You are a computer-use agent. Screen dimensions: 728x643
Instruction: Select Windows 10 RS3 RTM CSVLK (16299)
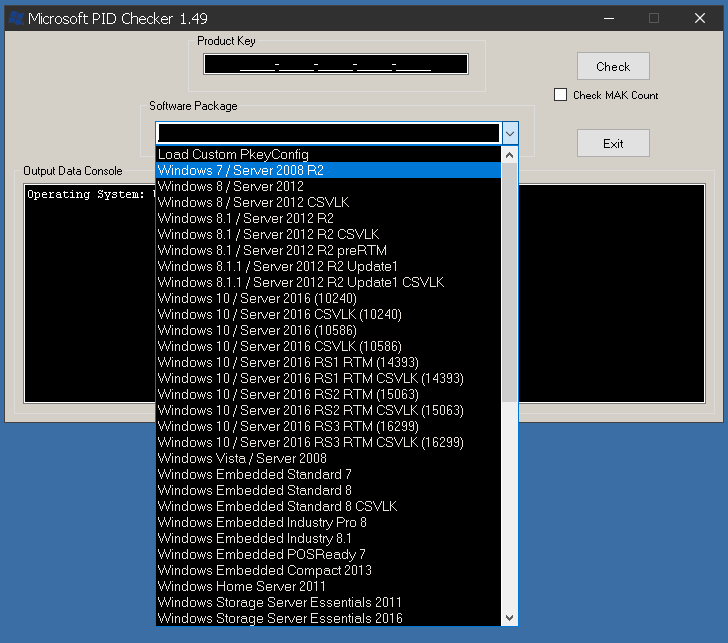point(328,442)
